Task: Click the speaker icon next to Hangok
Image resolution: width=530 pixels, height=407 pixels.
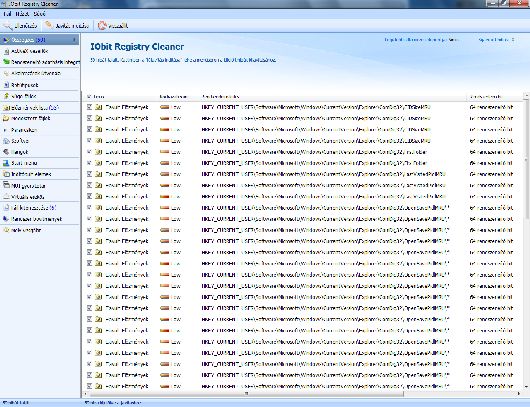Action: tap(6, 152)
